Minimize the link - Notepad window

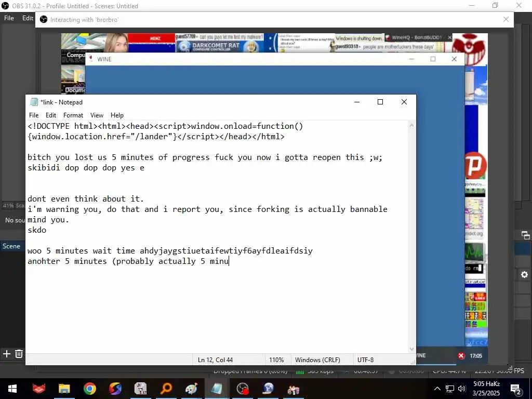[356, 102]
